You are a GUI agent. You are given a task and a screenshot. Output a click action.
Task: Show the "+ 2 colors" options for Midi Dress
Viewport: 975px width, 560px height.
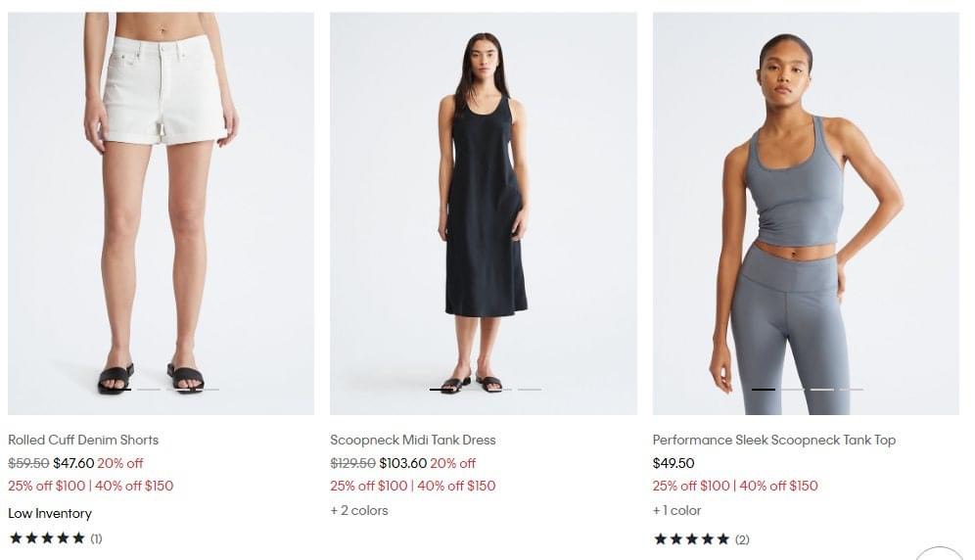coord(358,510)
